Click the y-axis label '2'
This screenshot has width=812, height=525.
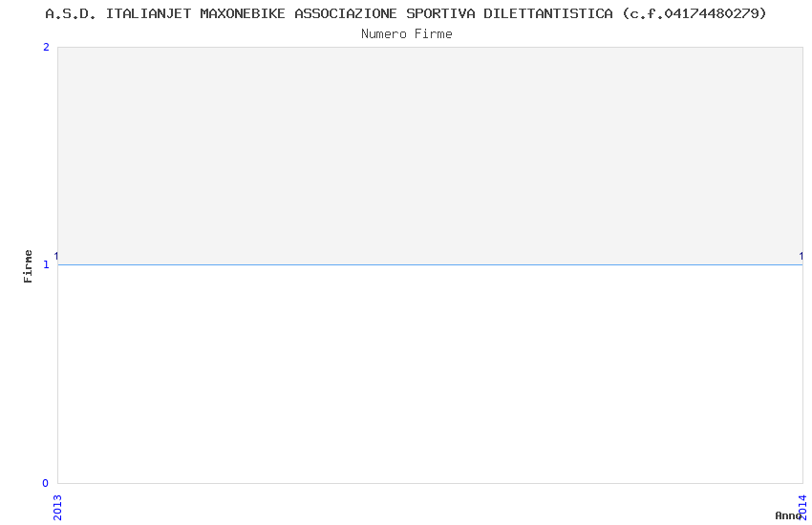click(x=46, y=47)
